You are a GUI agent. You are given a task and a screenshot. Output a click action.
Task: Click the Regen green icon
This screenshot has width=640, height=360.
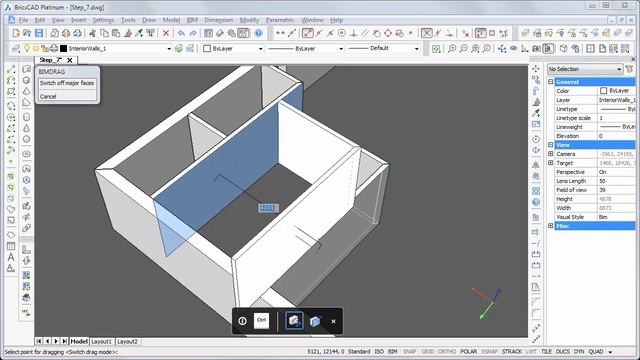436,49
